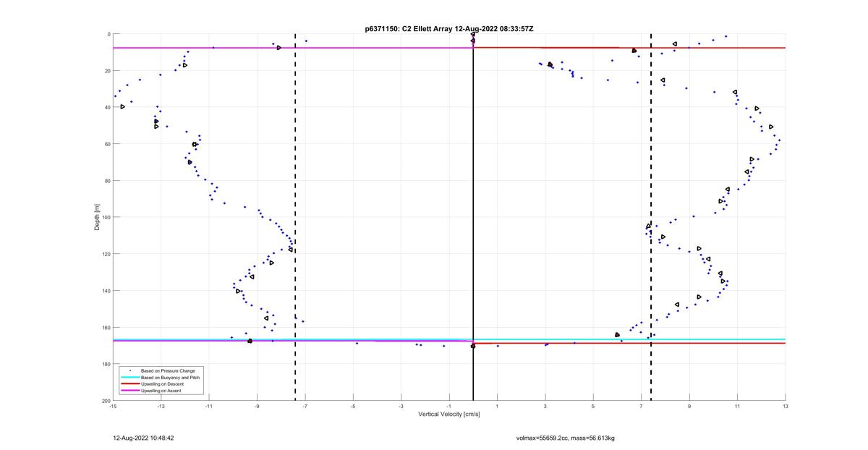Click legend entry 'Based on Pressure Change'

point(168,370)
